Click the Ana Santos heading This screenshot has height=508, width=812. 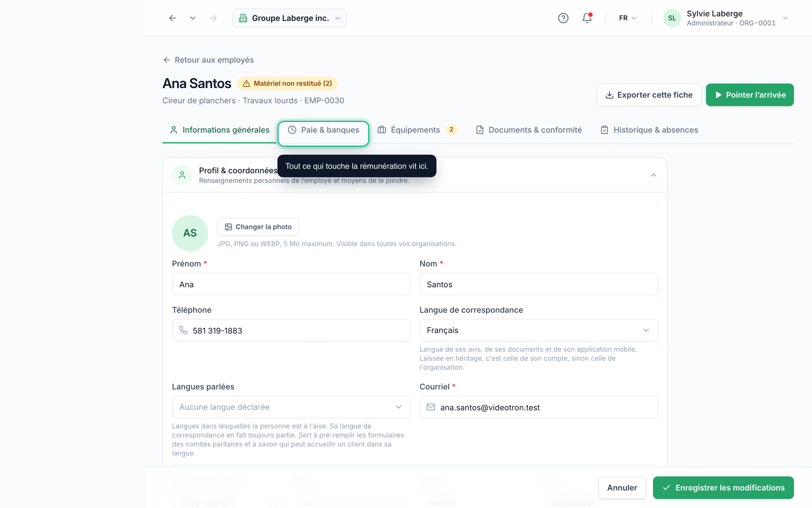197,83
